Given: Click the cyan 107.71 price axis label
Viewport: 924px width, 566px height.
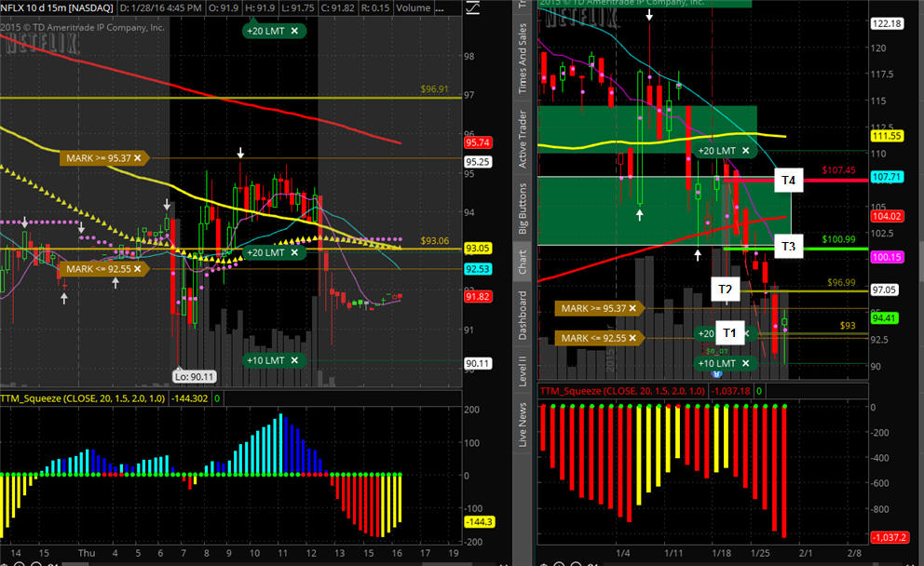Looking at the screenshot, I should [x=887, y=177].
